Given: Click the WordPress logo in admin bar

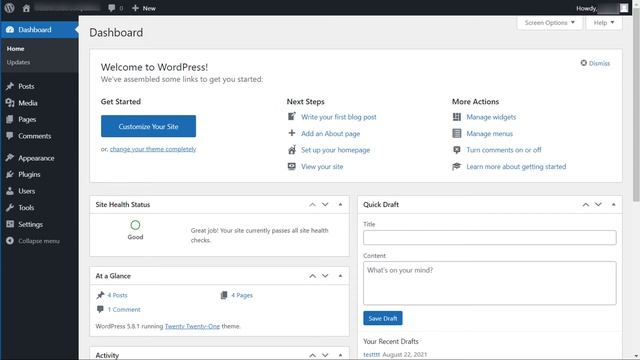Looking at the screenshot, I should [9, 8].
